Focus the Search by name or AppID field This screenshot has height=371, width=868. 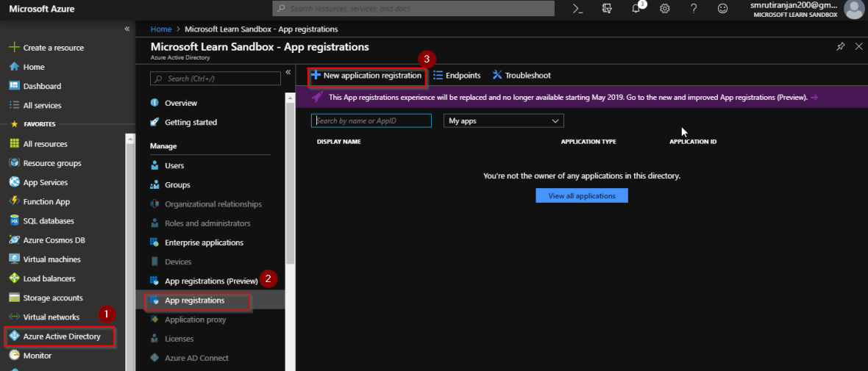[371, 120]
